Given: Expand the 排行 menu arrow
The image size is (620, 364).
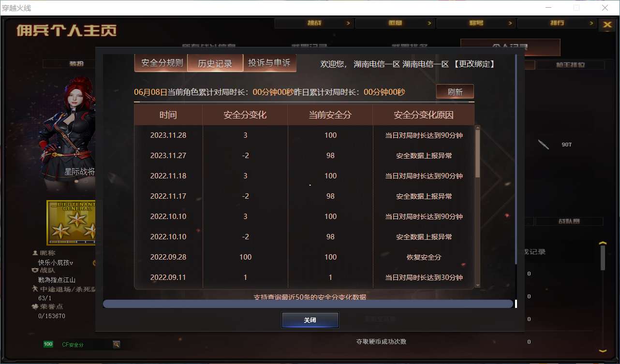Looking at the screenshot, I should point(591,23).
